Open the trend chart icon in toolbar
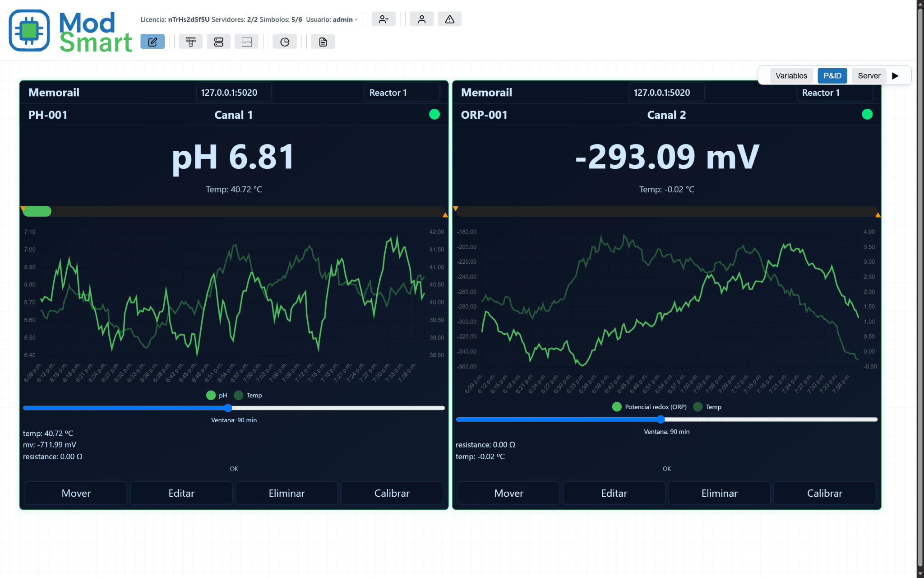The height and width of the screenshot is (578, 924). tap(247, 42)
